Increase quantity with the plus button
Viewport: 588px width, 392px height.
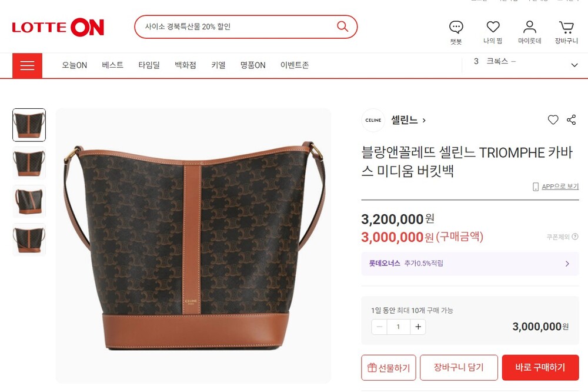click(x=418, y=327)
